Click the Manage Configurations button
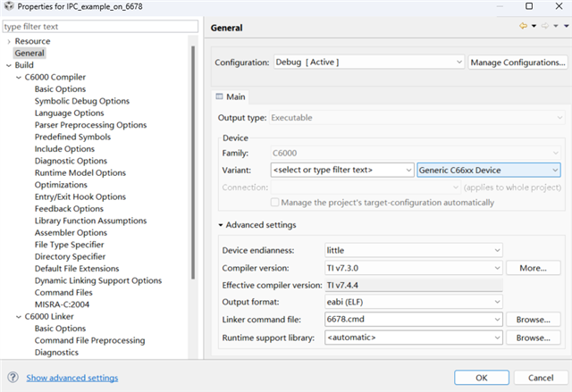Image resolution: width=572 pixels, height=392 pixels. [x=517, y=63]
